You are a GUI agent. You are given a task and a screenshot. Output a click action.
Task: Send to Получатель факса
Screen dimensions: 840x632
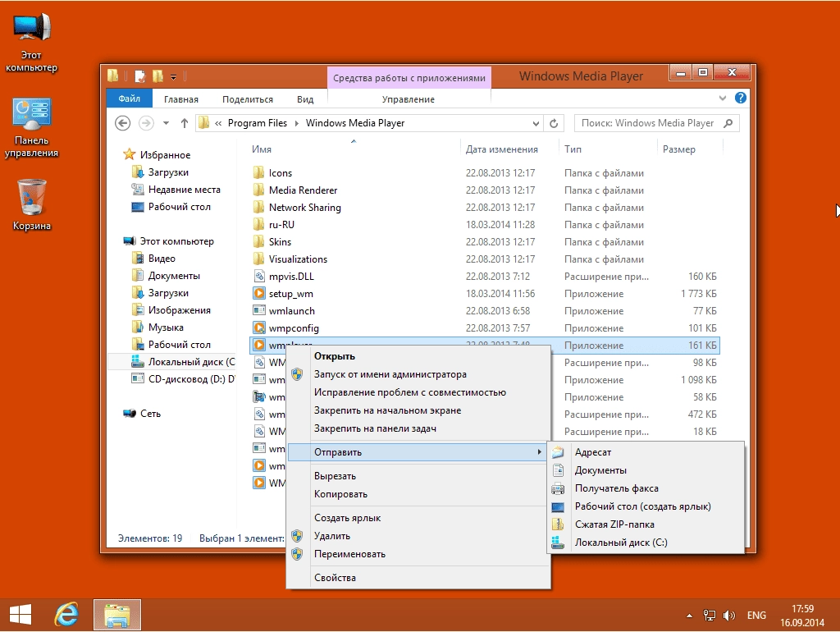[x=646, y=488]
